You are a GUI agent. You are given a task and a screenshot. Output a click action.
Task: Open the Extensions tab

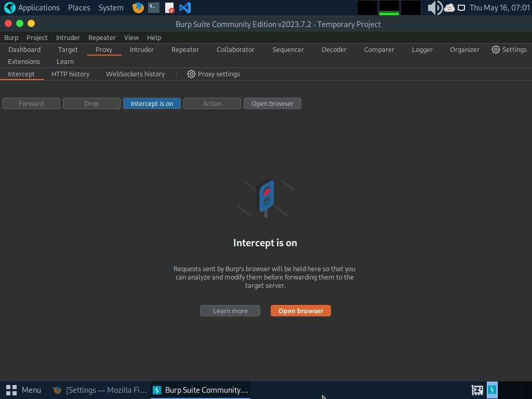pyautogui.click(x=24, y=61)
